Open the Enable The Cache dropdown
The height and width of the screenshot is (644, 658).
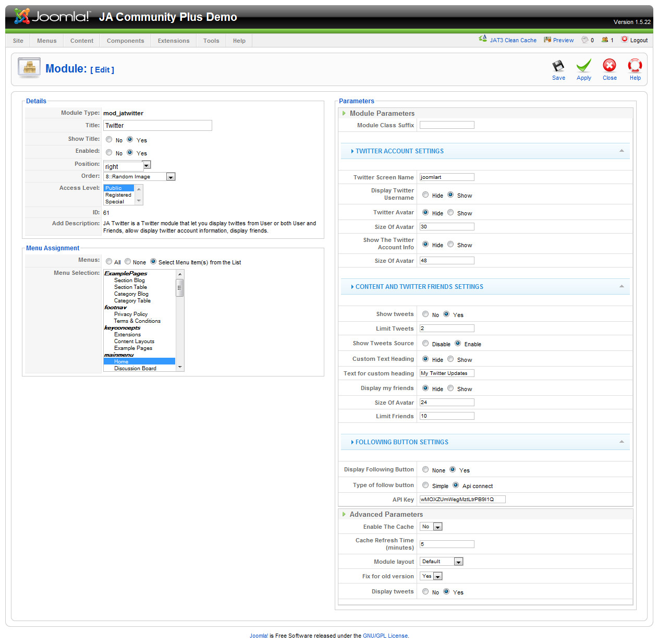[438, 527]
